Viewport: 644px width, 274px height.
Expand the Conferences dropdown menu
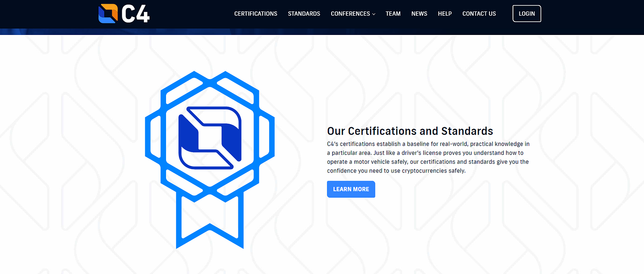point(353,14)
